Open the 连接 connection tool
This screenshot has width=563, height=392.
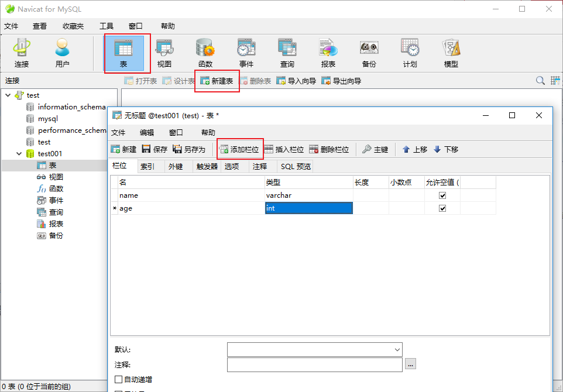[22, 53]
